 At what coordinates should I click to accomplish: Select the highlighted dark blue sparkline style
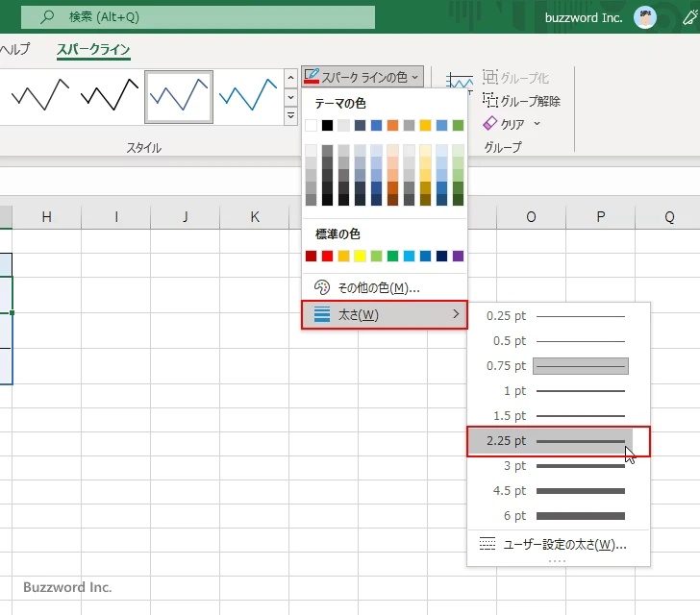tap(179, 96)
